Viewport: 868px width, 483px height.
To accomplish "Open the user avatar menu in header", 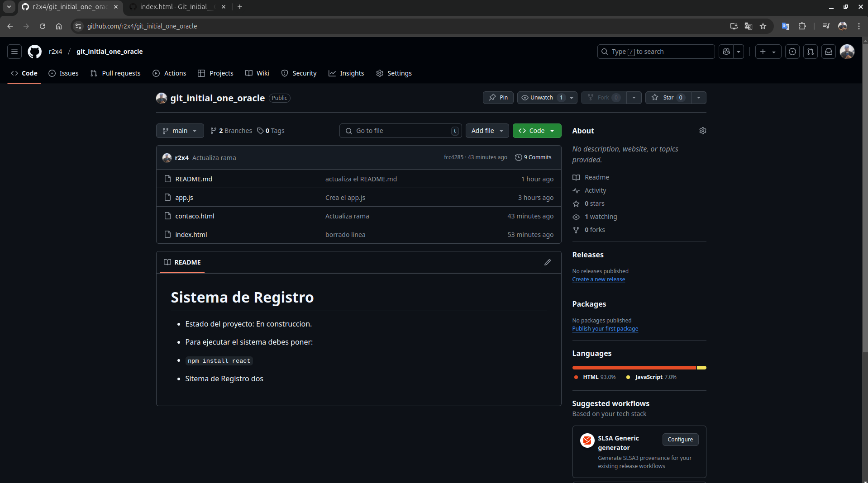I will tap(847, 52).
